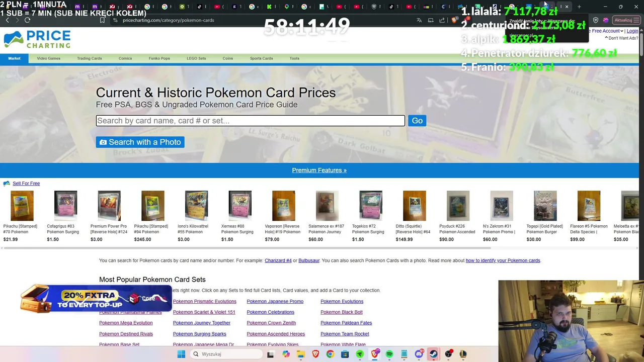
Task: Open the LEGO Sets menu
Action: (196, 58)
